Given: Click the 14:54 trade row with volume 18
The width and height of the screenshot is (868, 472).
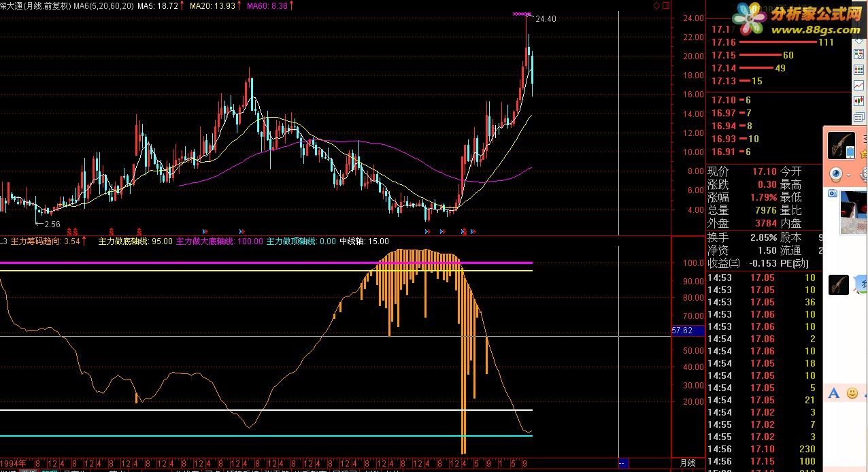Looking at the screenshot, I should pos(763,363).
